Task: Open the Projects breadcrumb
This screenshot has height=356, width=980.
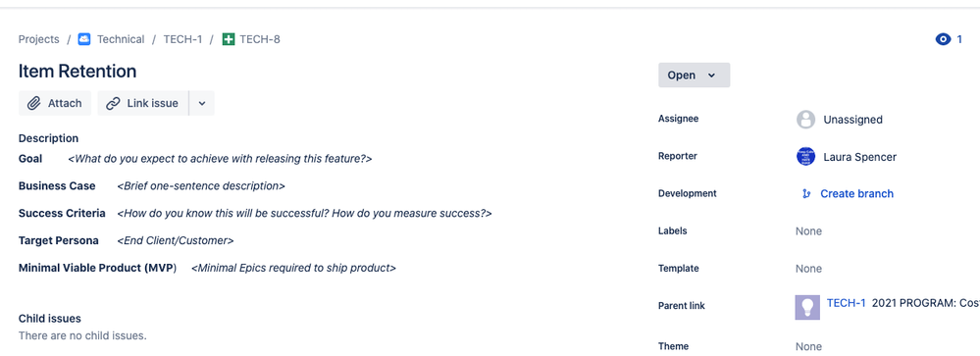Action: [x=39, y=39]
